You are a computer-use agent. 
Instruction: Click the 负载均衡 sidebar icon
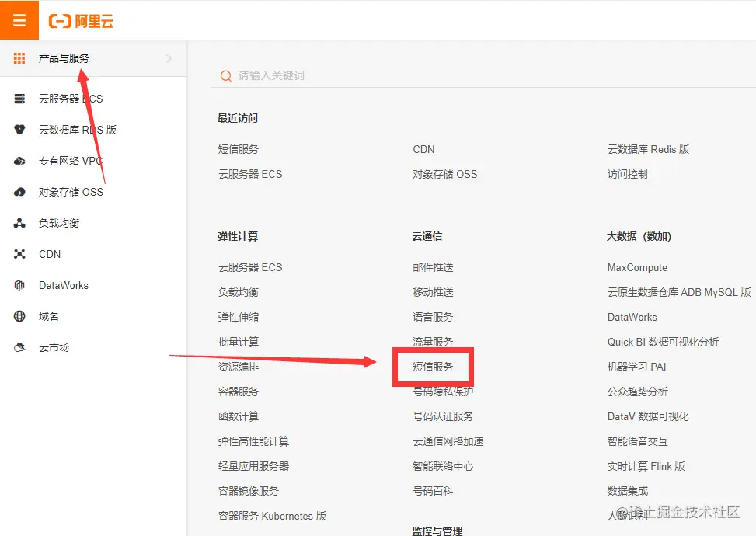tap(19, 223)
